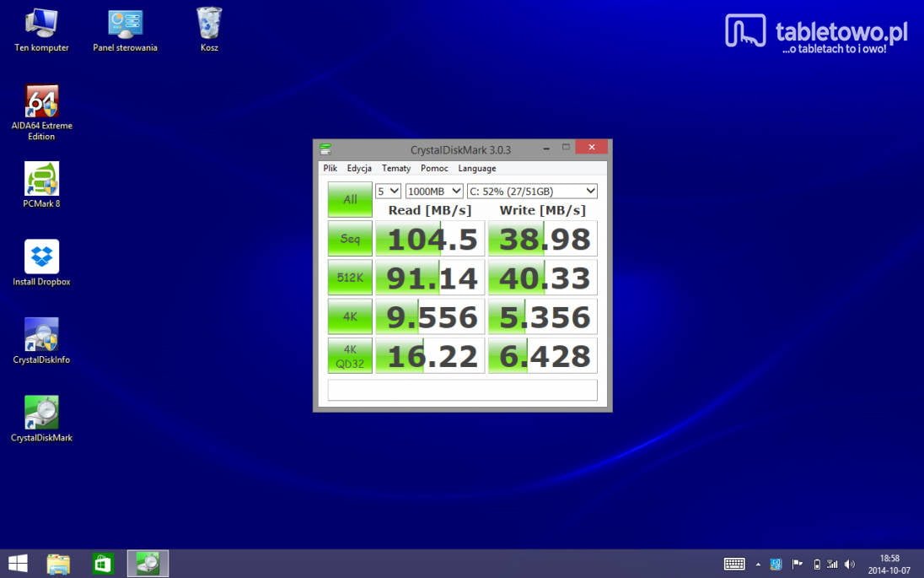Open the Windows Start button
Viewport: 924px width, 578px height.
(x=18, y=564)
